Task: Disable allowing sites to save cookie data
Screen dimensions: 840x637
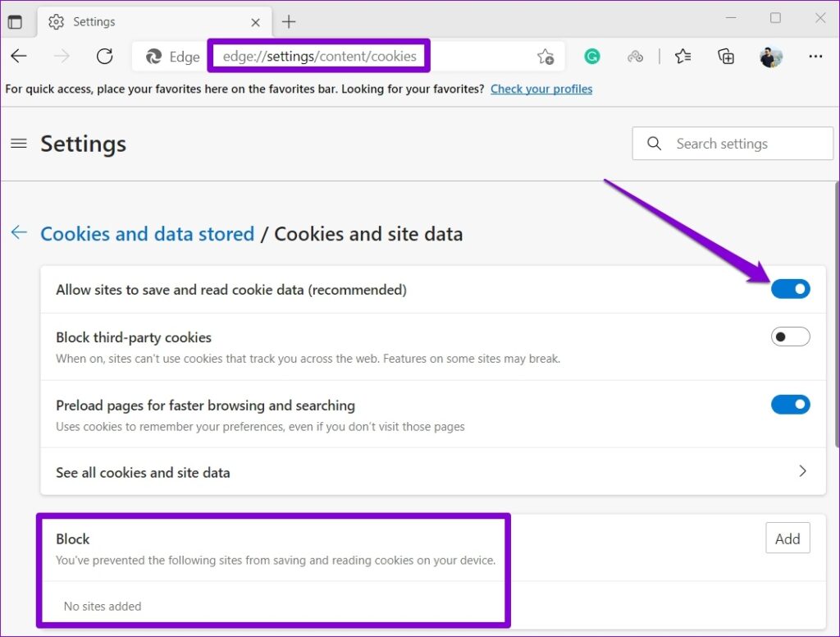Action: [790, 289]
